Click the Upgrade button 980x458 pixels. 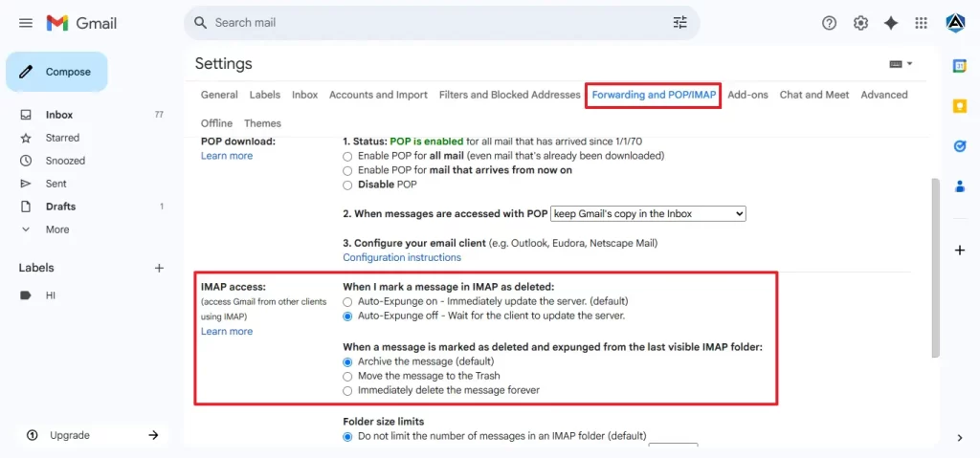(x=93, y=435)
